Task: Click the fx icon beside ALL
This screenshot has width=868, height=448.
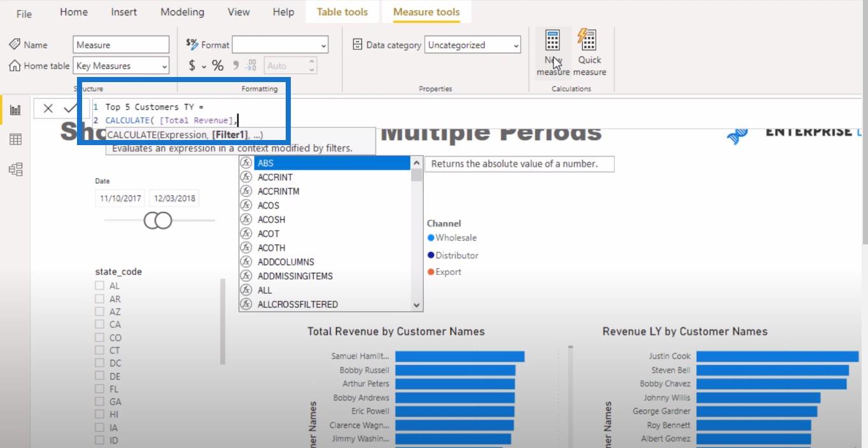Action: click(x=246, y=290)
